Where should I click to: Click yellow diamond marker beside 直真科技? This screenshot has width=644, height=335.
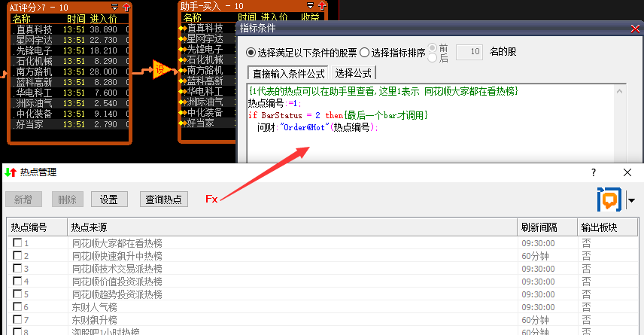point(182,28)
